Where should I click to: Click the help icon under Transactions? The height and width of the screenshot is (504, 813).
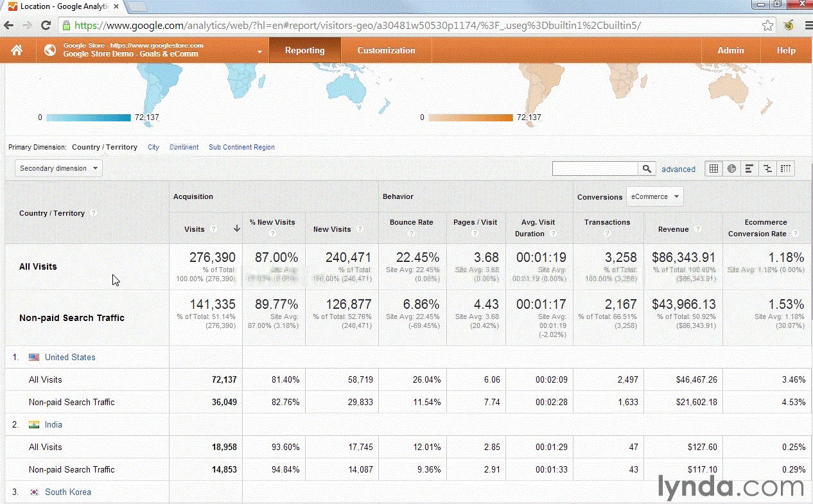point(608,234)
